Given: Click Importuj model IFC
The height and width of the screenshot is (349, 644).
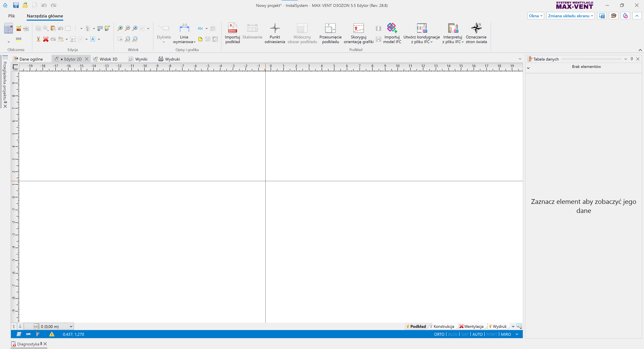Looking at the screenshot, I should pos(392,33).
